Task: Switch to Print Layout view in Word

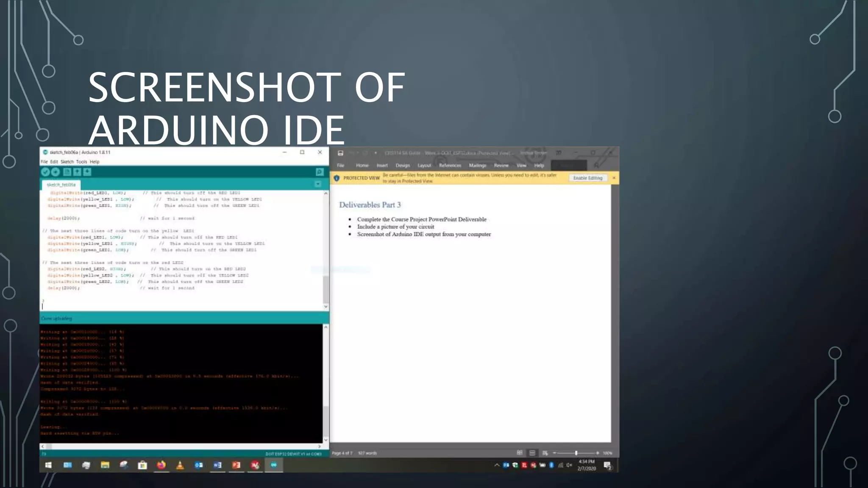Action: [532, 453]
